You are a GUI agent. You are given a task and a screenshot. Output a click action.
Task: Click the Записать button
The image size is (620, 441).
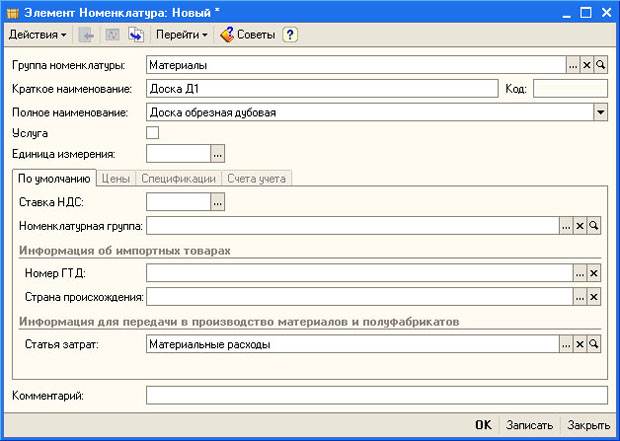(x=529, y=425)
